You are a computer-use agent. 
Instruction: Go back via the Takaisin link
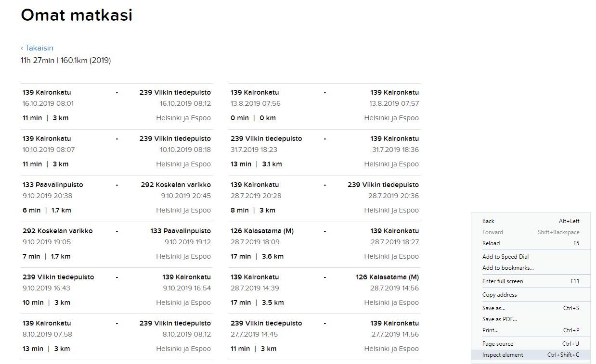pos(37,48)
